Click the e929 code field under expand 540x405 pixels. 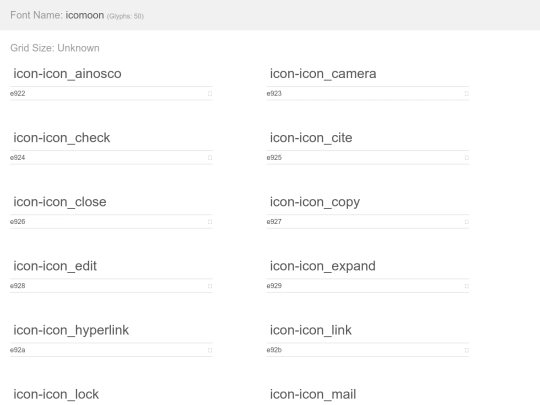pyautogui.click(x=364, y=286)
